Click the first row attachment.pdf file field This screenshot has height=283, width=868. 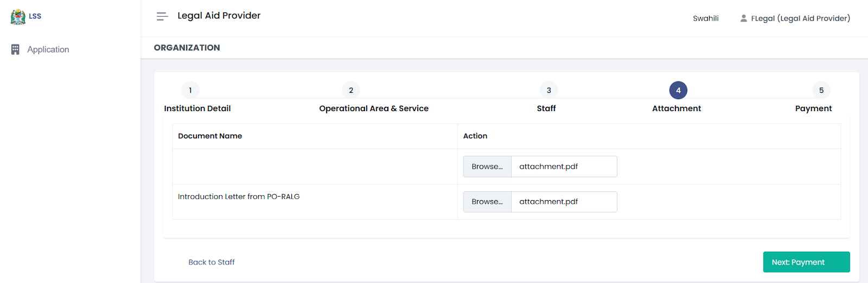tap(564, 166)
